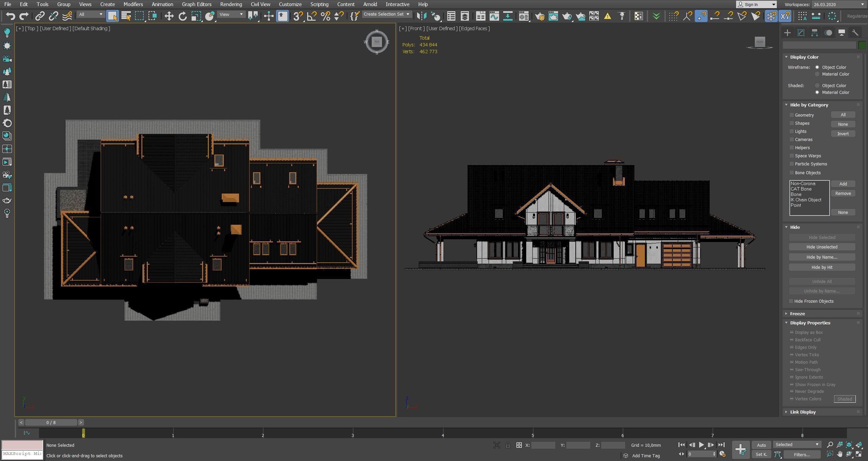The width and height of the screenshot is (868, 461).
Task: Open the Material Editor icon
Action: coord(524,16)
